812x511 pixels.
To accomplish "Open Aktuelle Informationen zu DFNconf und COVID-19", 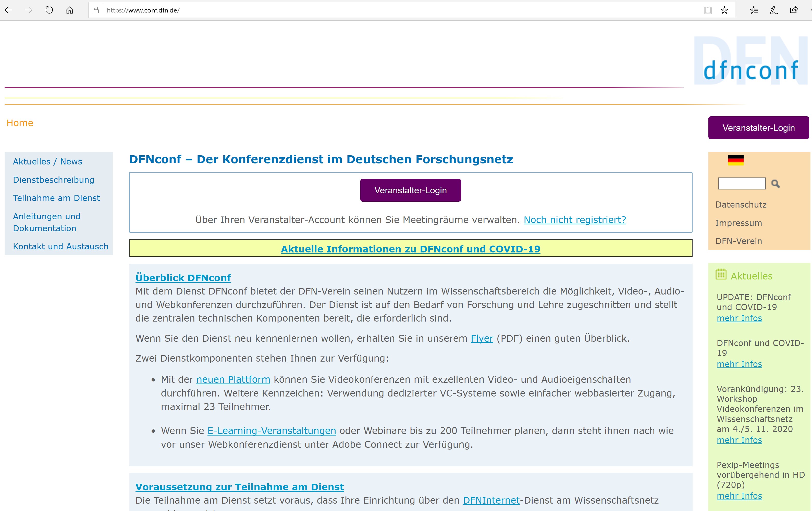I will click(410, 249).
